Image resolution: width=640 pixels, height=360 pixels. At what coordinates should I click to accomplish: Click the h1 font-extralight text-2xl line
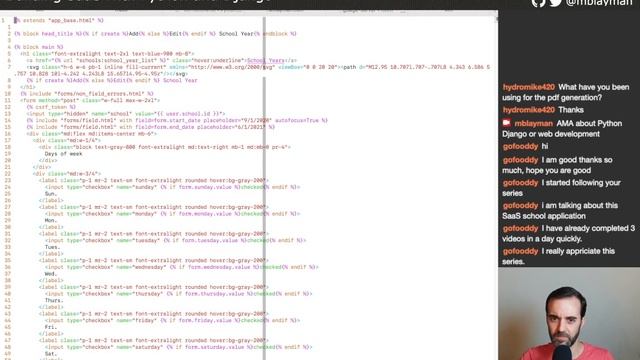point(107,53)
